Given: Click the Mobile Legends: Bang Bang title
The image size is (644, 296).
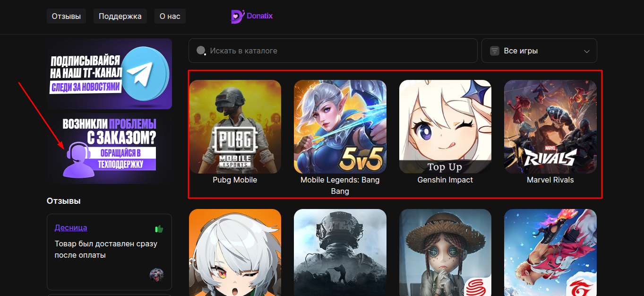Looking at the screenshot, I should [x=340, y=186].
